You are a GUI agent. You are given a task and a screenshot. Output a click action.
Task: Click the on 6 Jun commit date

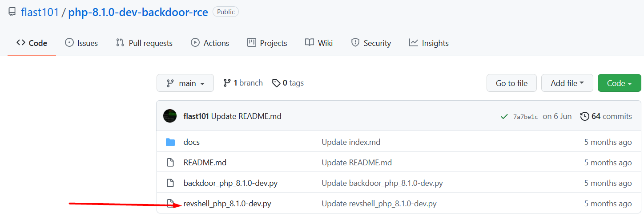tap(557, 116)
